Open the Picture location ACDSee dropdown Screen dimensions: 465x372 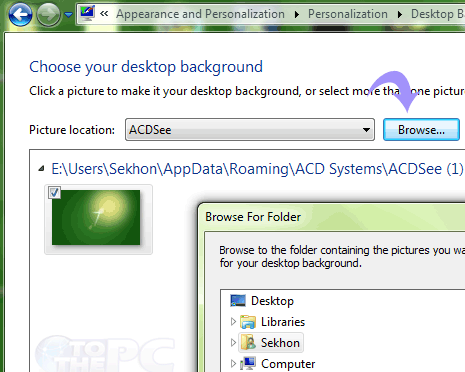pyautogui.click(x=250, y=130)
